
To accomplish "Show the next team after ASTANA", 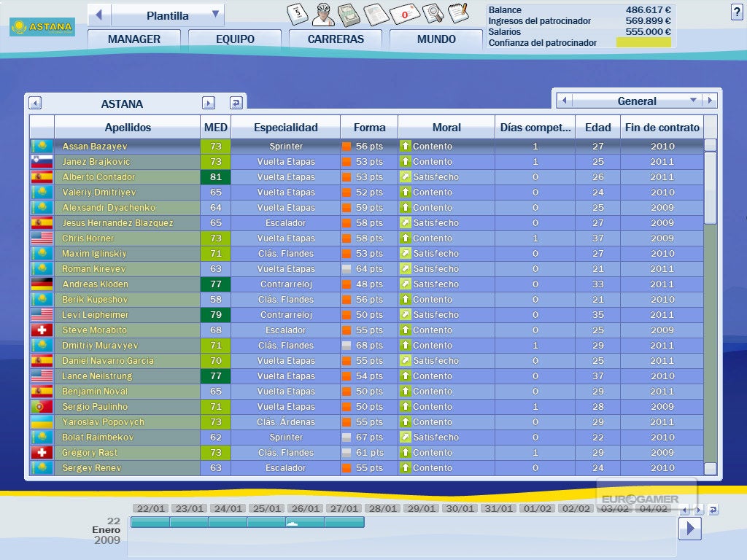I will tap(209, 103).
